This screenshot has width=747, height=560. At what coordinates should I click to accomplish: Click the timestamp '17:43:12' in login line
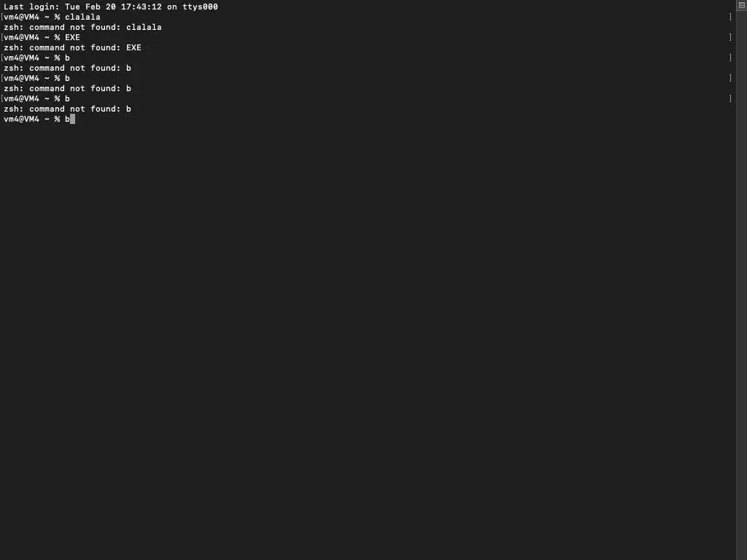(141, 7)
